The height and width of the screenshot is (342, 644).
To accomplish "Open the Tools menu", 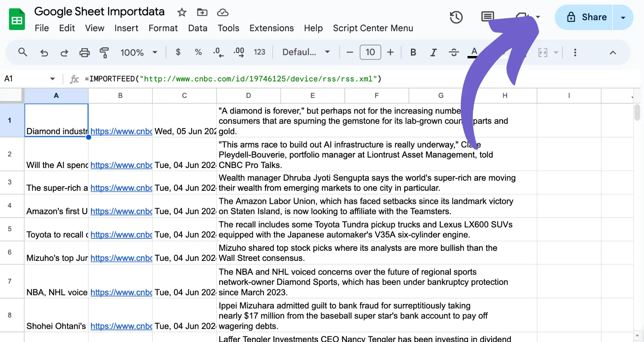I will [x=228, y=28].
